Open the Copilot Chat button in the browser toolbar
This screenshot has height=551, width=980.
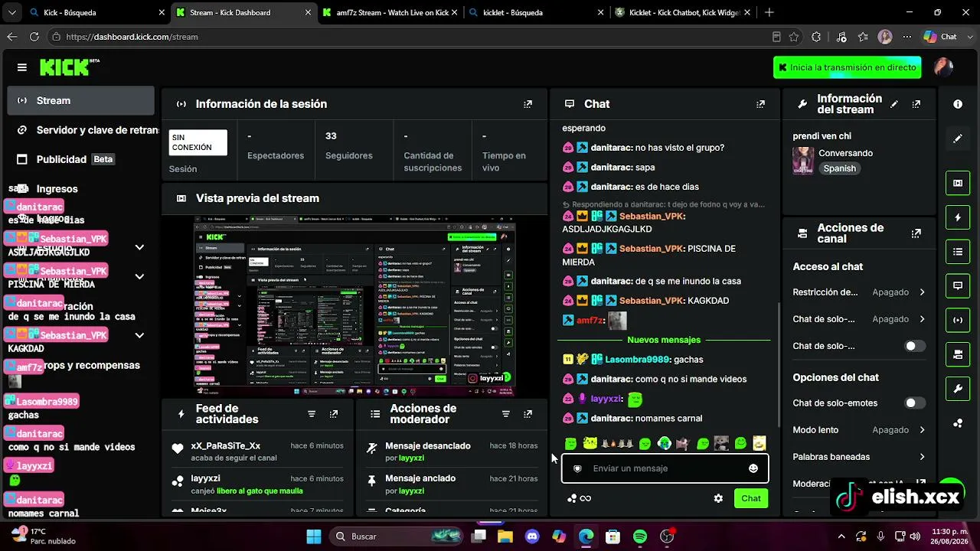(940, 37)
